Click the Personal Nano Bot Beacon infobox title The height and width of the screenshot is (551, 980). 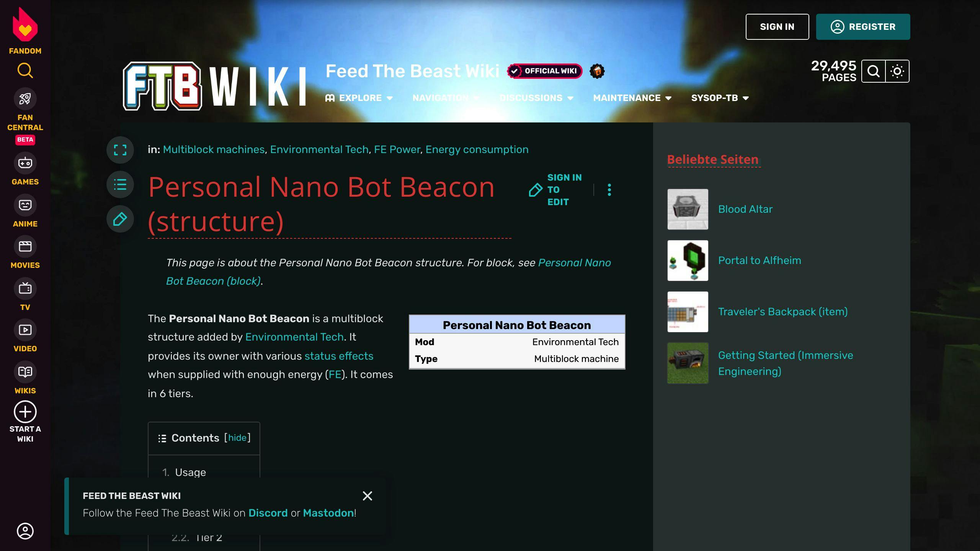pyautogui.click(x=517, y=325)
